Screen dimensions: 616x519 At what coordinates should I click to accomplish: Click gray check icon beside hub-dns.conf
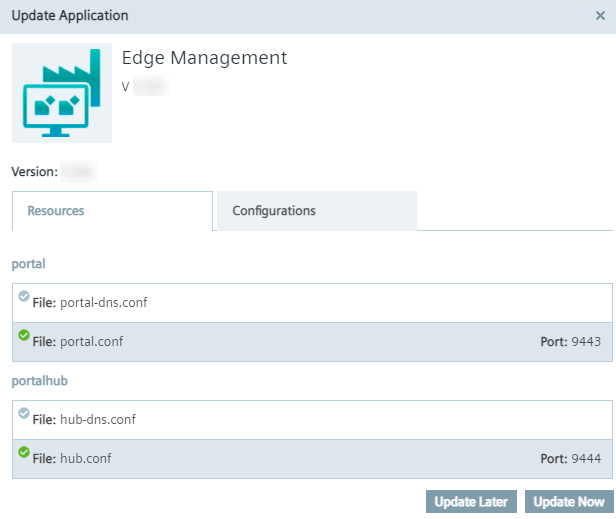tap(24, 414)
